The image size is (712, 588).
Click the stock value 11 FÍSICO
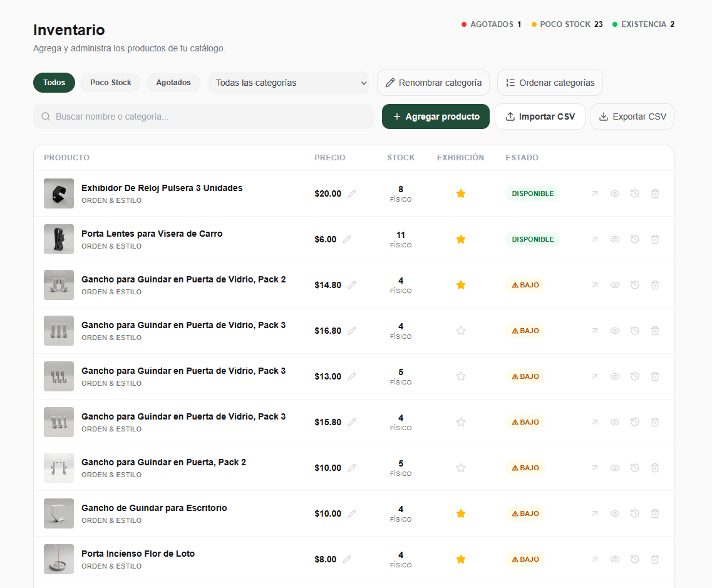click(x=401, y=239)
